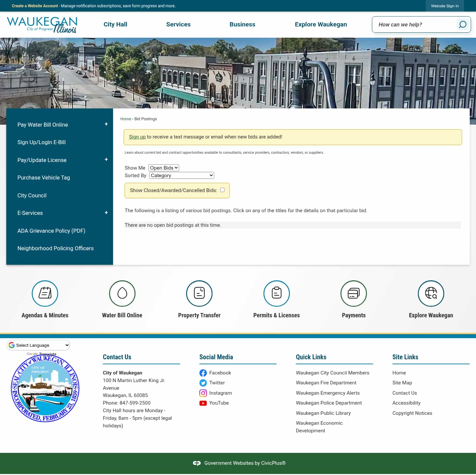Enable Show Closed/Awarded/Cancelled Bids

(222, 190)
